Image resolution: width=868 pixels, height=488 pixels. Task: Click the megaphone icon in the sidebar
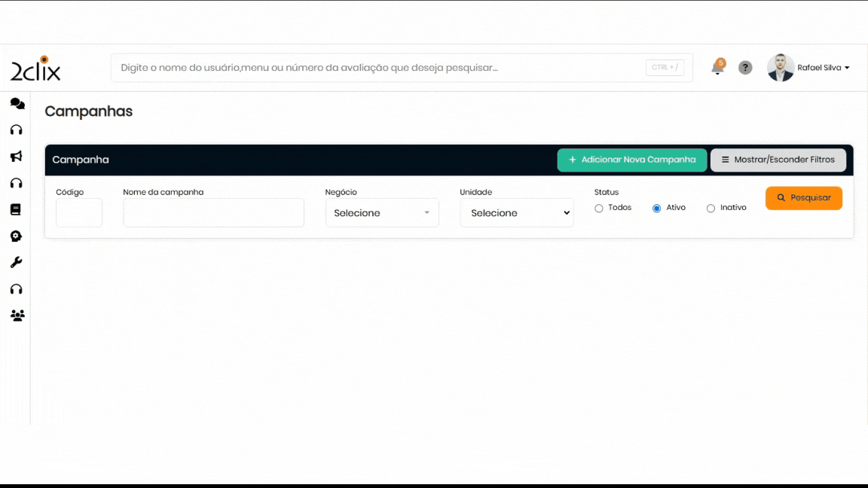17,157
